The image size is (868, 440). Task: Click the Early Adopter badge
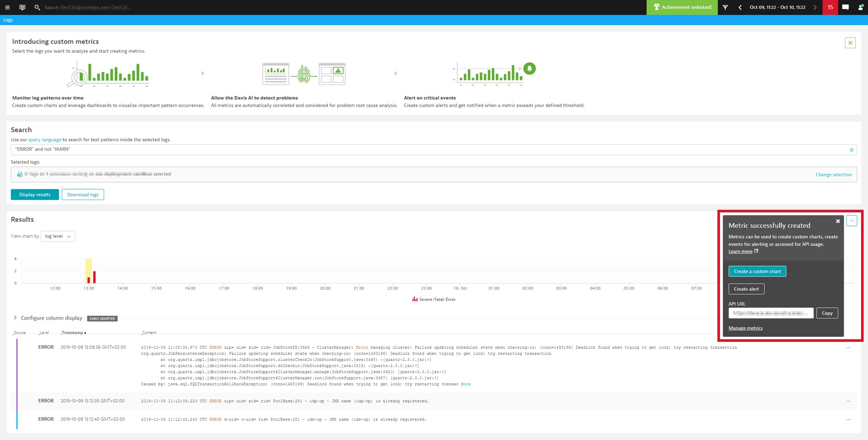tap(102, 318)
